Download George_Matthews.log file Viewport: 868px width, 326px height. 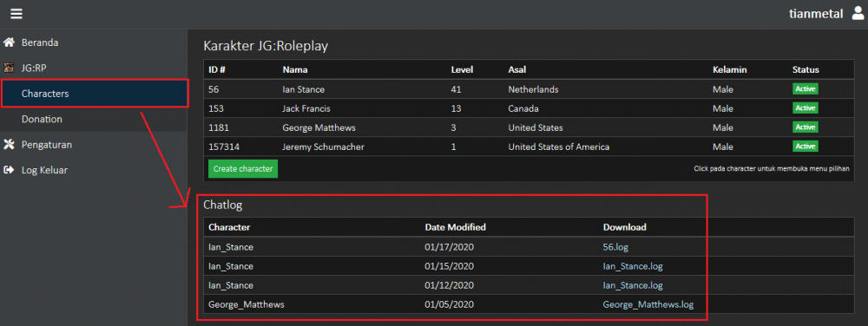[648, 304]
